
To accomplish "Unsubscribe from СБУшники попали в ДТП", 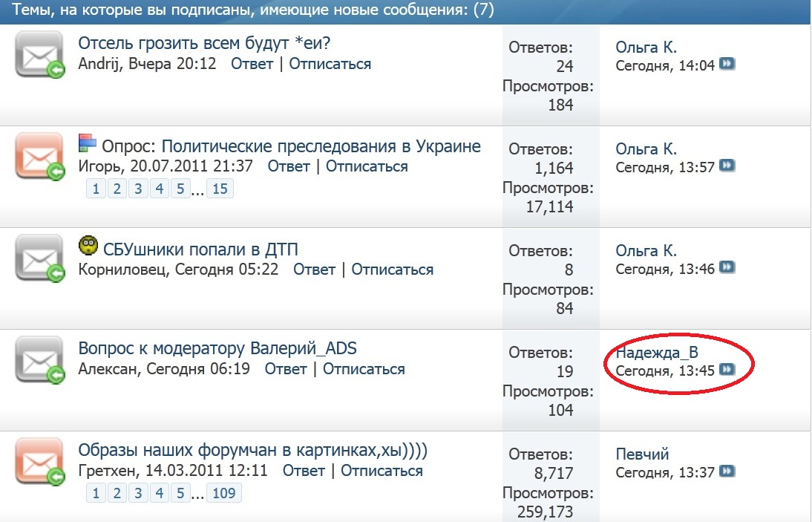I will [392, 269].
